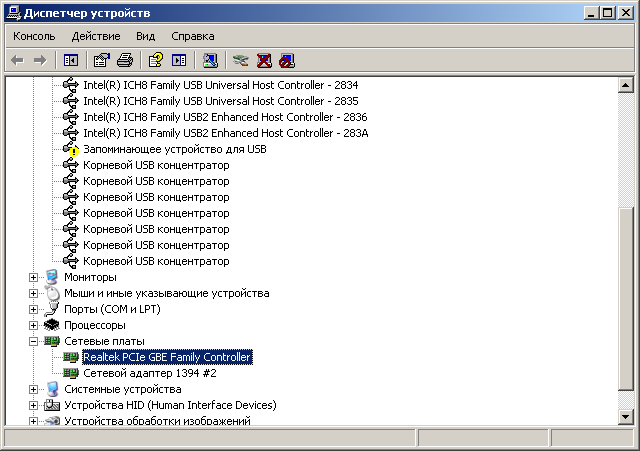Open the Действие menu

(96, 36)
